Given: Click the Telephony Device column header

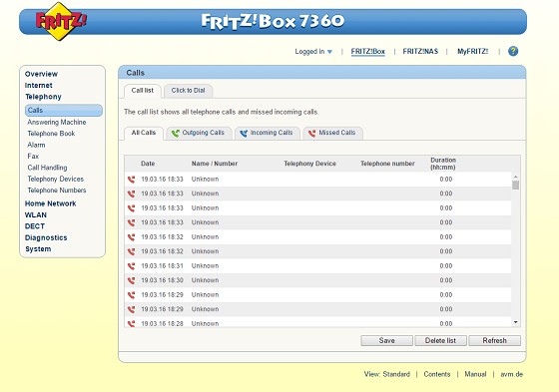Looking at the screenshot, I should click(309, 164).
